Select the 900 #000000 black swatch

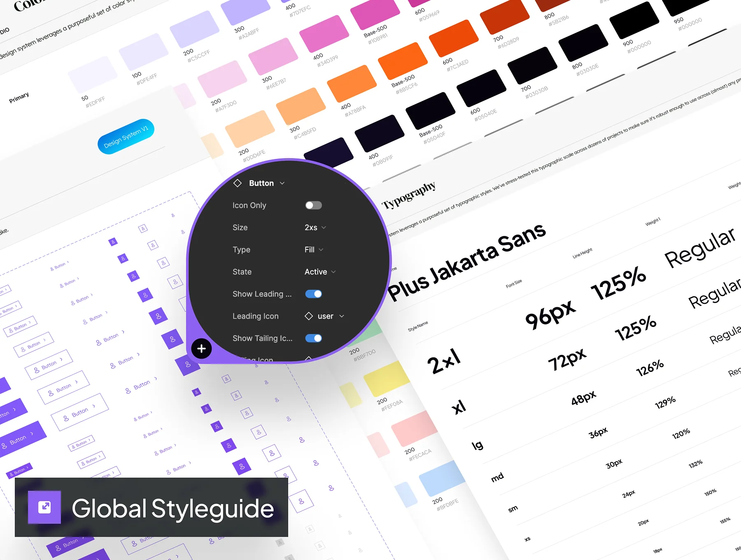tap(634, 20)
